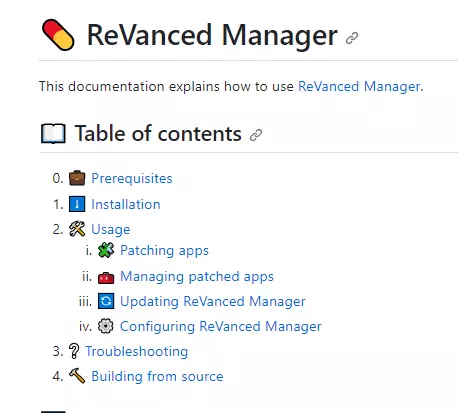Jump to the Troubleshooting link
The height and width of the screenshot is (413, 458).
[137, 351]
